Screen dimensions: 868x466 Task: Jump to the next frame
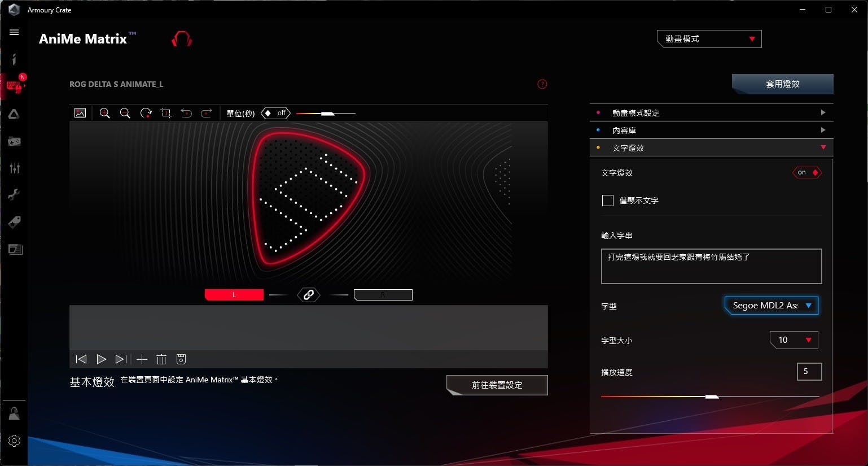point(121,359)
